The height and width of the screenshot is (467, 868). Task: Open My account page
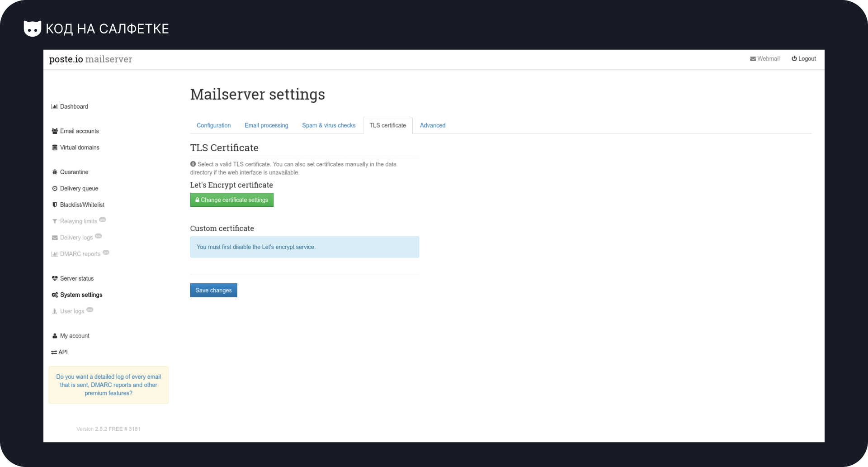click(x=71, y=336)
